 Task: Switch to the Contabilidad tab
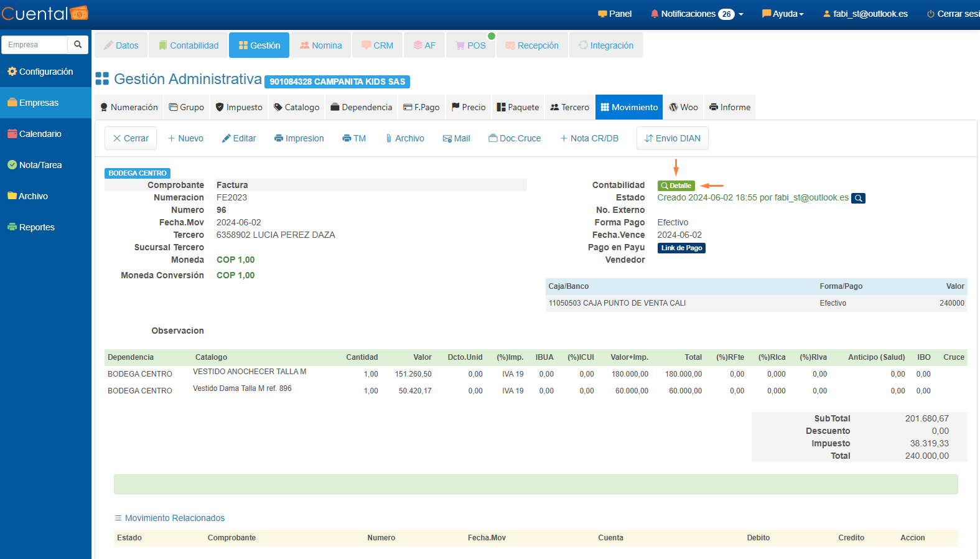click(x=189, y=45)
